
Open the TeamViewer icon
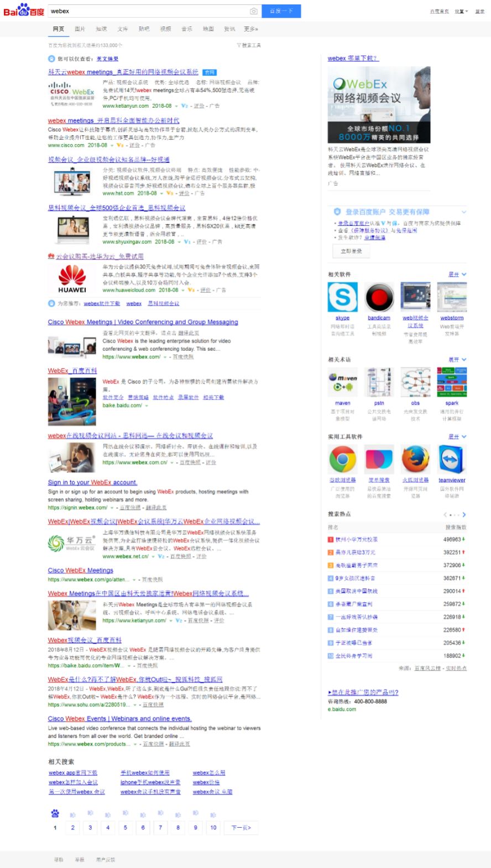pos(452,460)
